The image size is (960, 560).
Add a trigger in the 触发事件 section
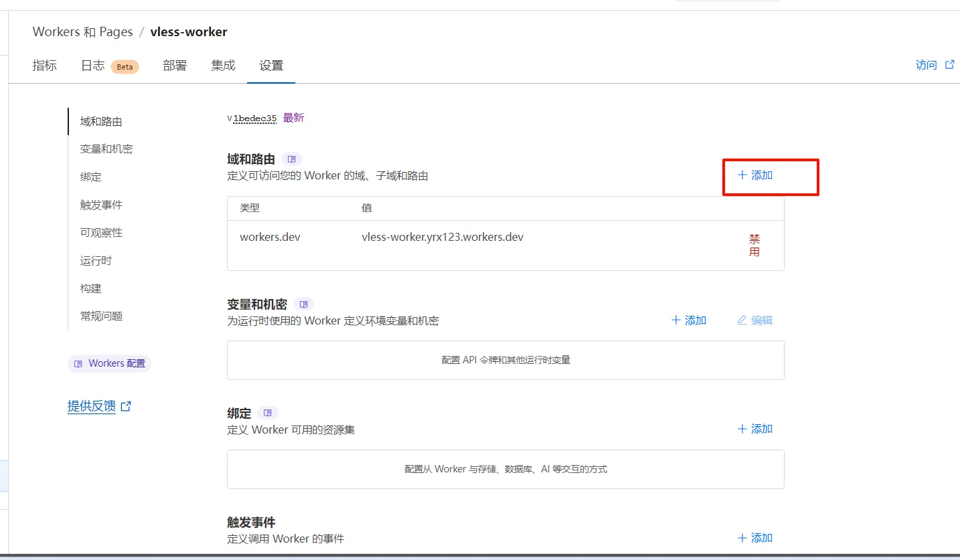pyautogui.click(x=755, y=538)
